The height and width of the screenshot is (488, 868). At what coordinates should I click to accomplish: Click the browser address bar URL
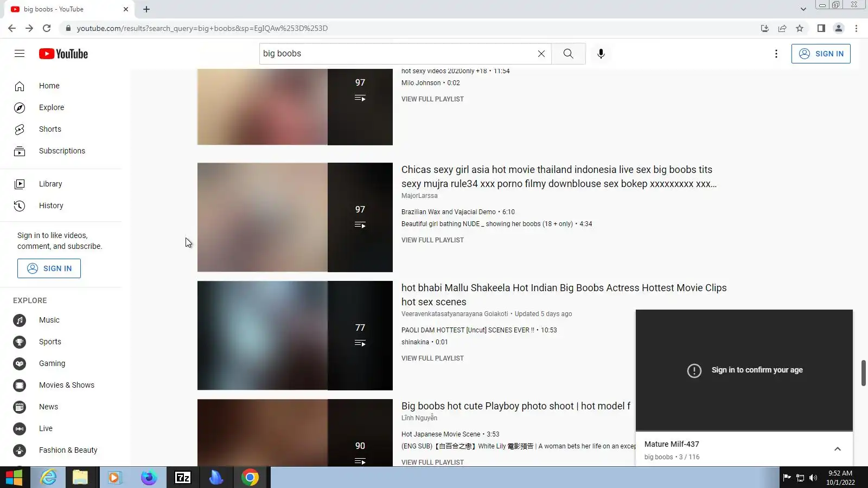[202, 28]
